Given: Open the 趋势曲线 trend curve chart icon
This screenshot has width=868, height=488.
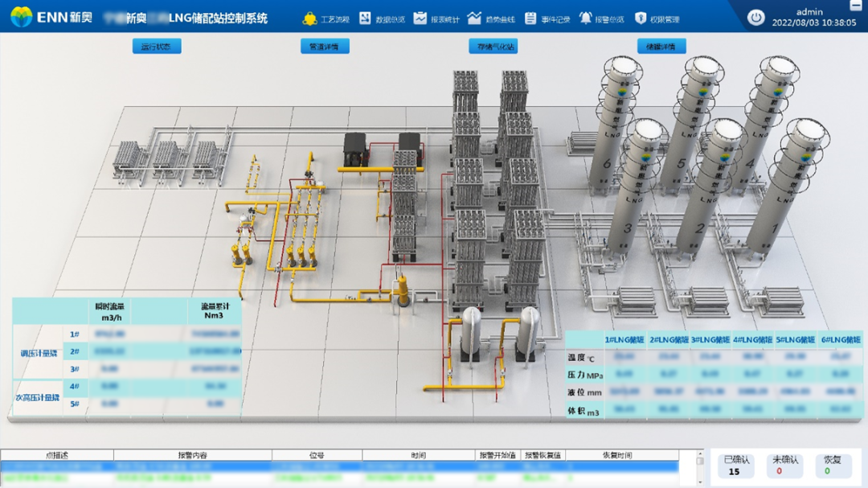Looking at the screenshot, I should (474, 18).
